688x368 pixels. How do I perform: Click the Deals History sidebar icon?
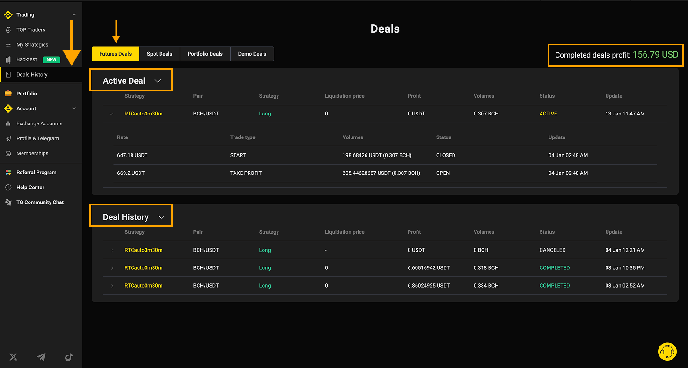pyautogui.click(x=8, y=75)
